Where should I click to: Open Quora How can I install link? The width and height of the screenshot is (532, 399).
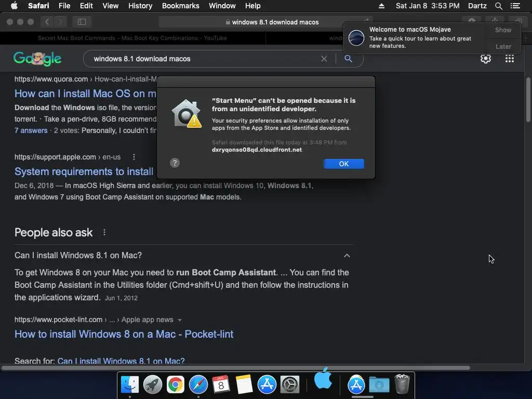(85, 94)
